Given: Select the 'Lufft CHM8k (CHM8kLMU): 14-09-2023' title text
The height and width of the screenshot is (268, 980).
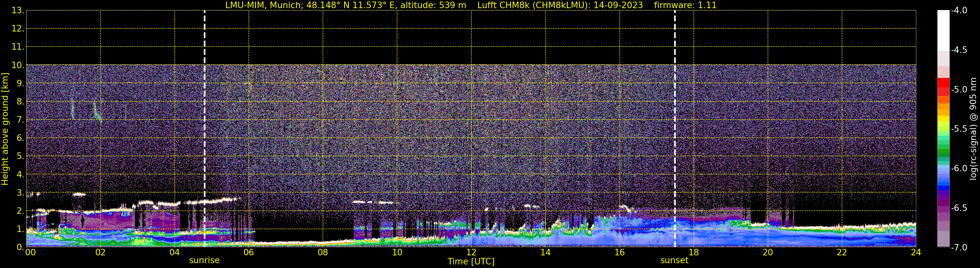Looking at the screenshot, I should pos(560,5).
